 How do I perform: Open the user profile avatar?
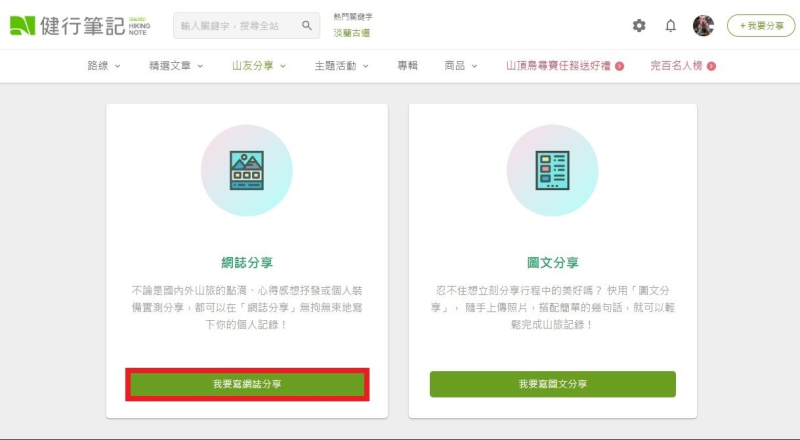703,26
